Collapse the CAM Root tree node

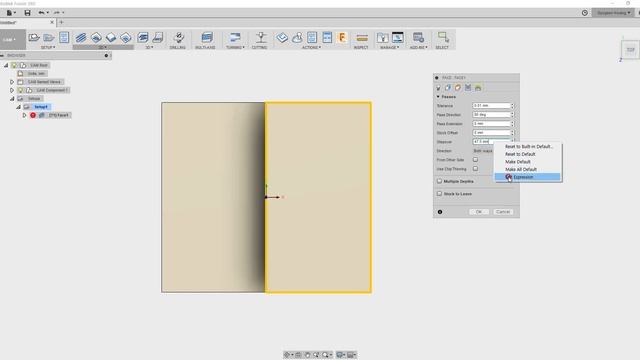pyautogui.click(x=6, y=65)
